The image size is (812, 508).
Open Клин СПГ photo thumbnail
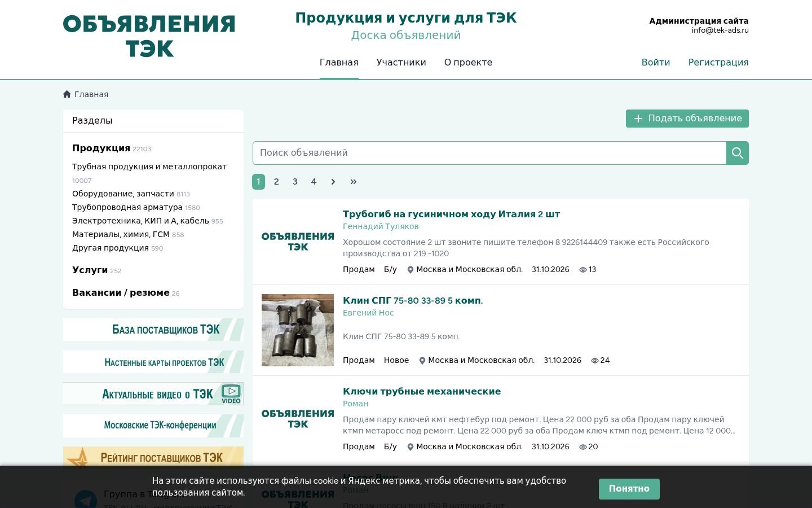click(298, 330)
